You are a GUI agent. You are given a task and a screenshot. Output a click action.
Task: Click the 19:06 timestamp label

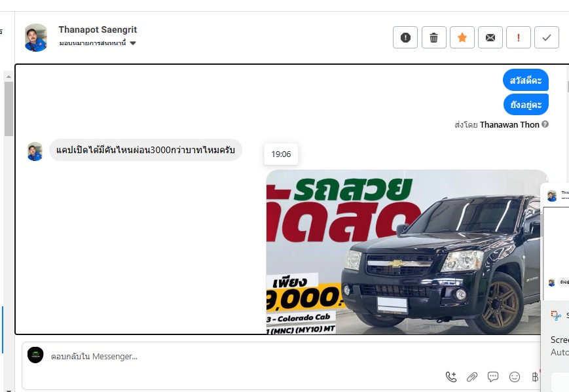282,154
